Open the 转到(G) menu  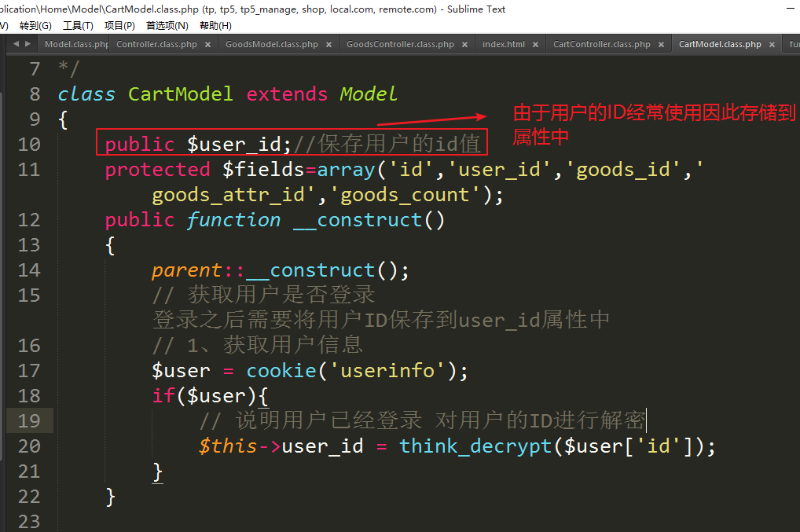point(35,26)
